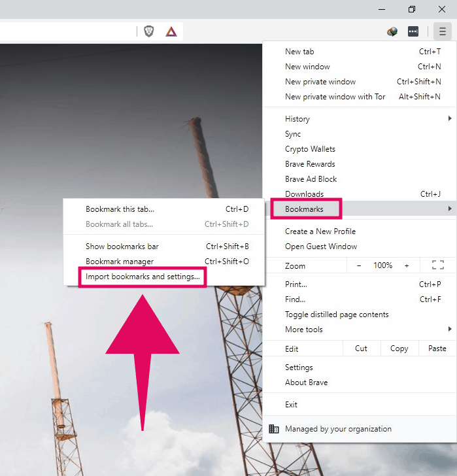
Task: Click in the address bar field
Action: click(x=67, y=31)
